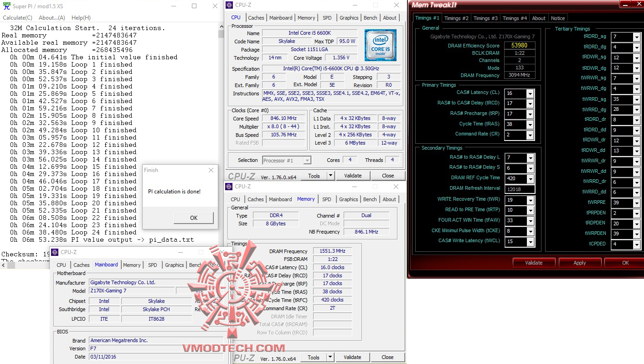Screen dimensions: 644x364
Task: Expand the Command Rate (CR) dropdown
Action: [x=530, y=135]
